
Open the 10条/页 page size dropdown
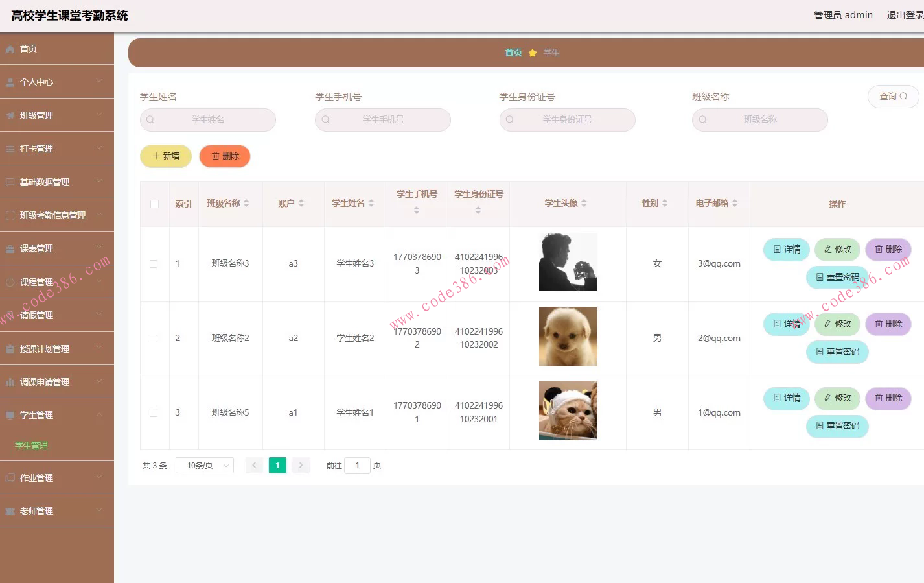(x=204, y=465)
